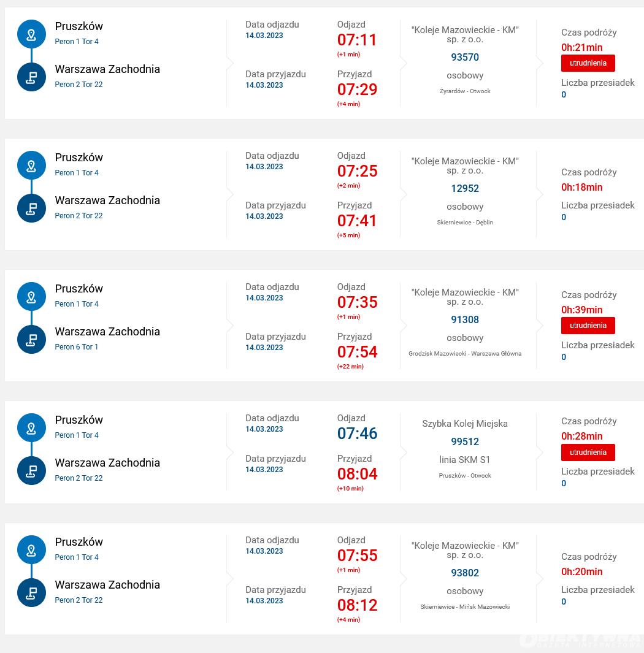Click the Pruszków origin pin icon, 07:35 train
Screen dimensions: 644x653
(32, 297)
